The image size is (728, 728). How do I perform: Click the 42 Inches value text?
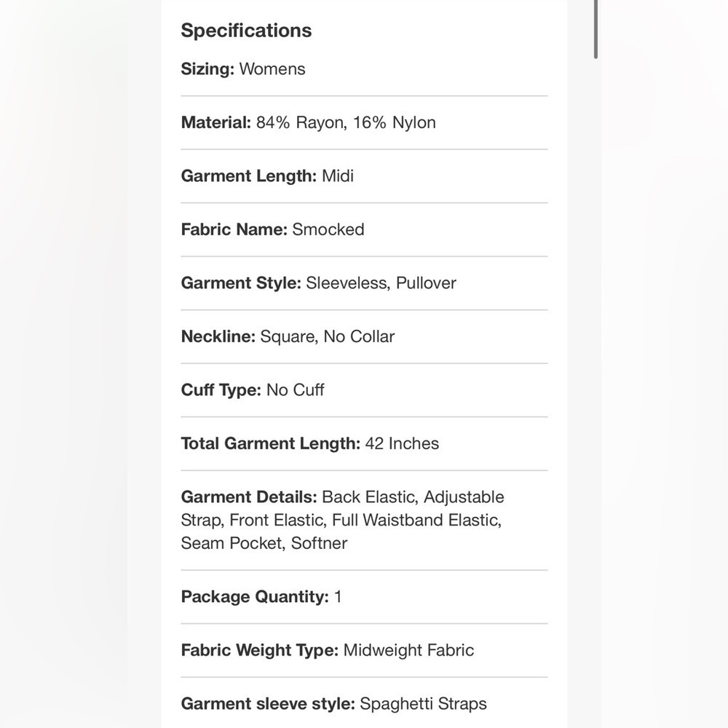click(402, 443)
